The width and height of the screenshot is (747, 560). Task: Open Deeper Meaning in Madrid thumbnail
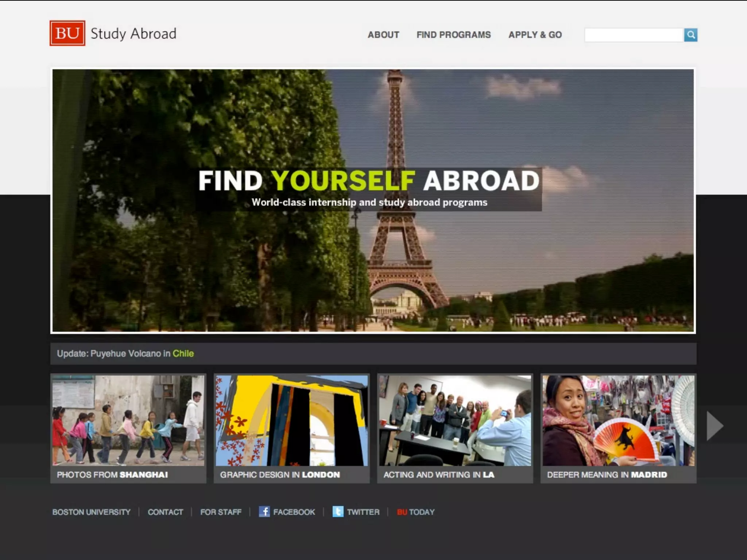[618, 421]
